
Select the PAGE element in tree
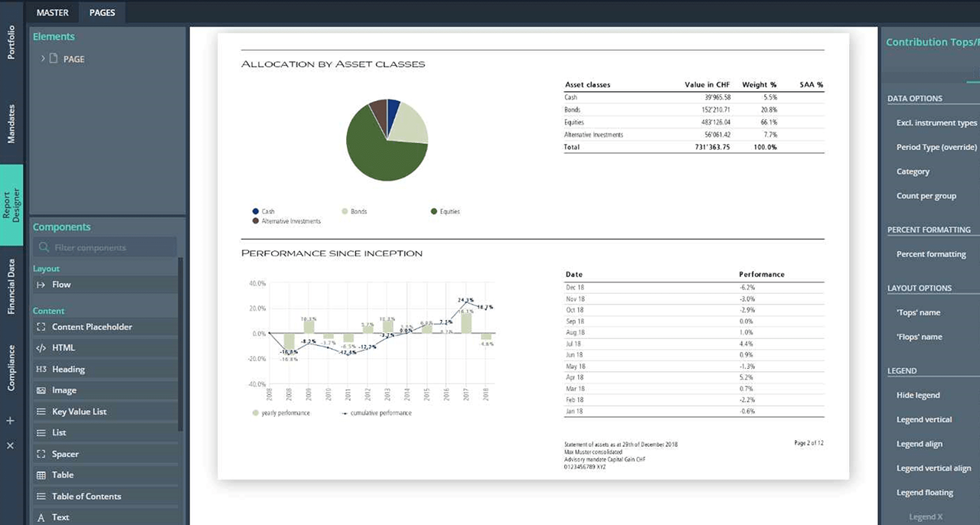(x=73, y=59)
